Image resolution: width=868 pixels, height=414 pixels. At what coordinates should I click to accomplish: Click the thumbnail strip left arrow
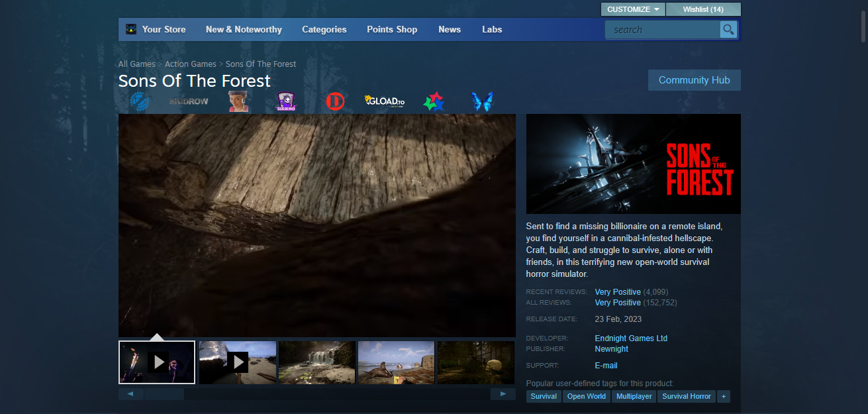[x=131, y=394]
